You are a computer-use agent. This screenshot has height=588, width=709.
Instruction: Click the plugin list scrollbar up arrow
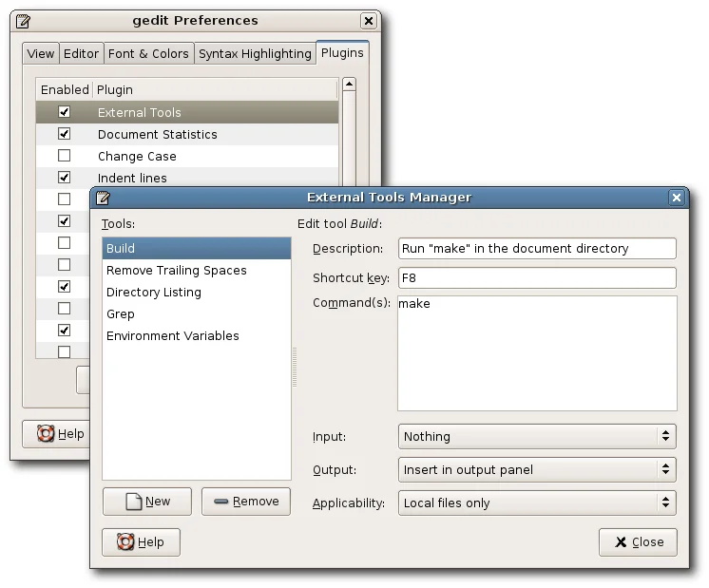(x=349, y=84)
